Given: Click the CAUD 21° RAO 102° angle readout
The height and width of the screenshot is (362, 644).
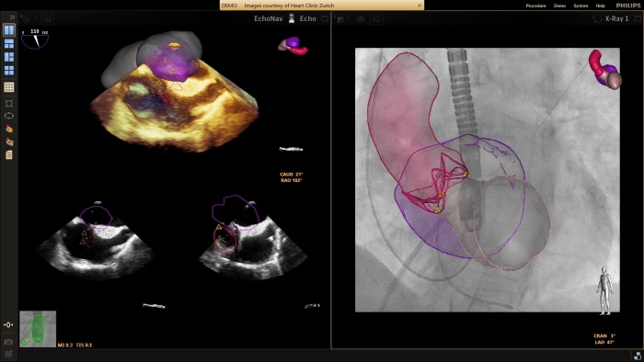Looking at the screenshot, I should (x=291, y=177).
